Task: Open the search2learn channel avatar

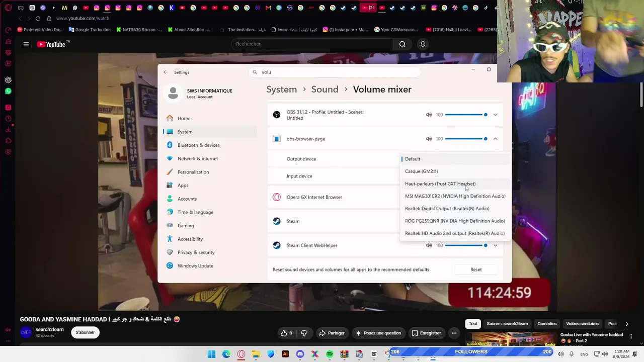Action: click(26, 332)
